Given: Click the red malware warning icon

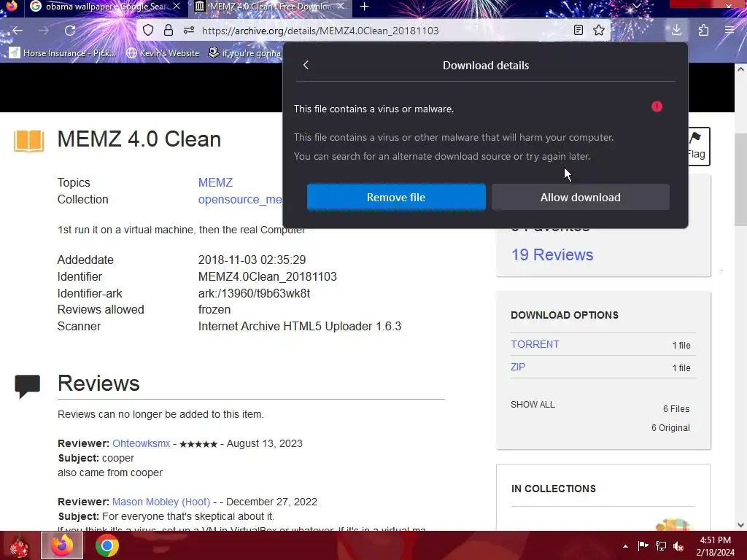Looking at the screenshot, I should coord(657,106).
